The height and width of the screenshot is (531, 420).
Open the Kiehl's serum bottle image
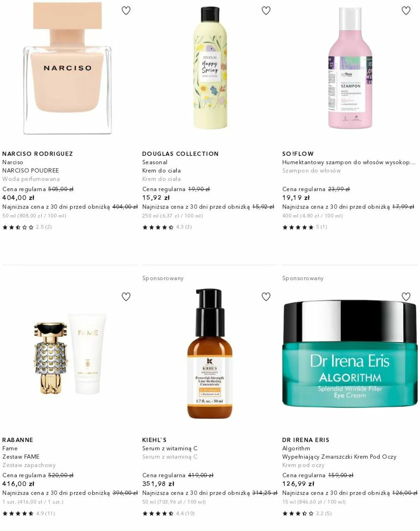(210, 354)
